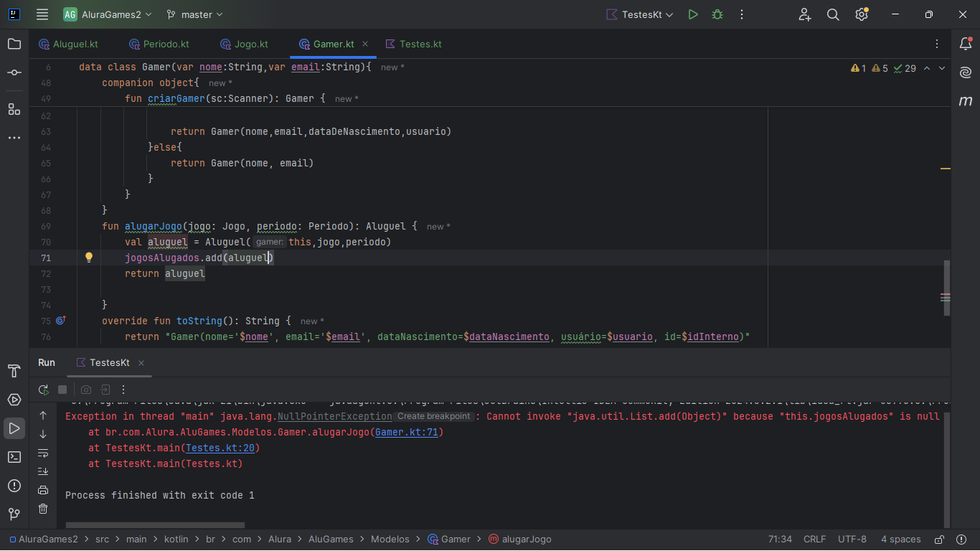Change CRLF line separator setting

(814, 539)
